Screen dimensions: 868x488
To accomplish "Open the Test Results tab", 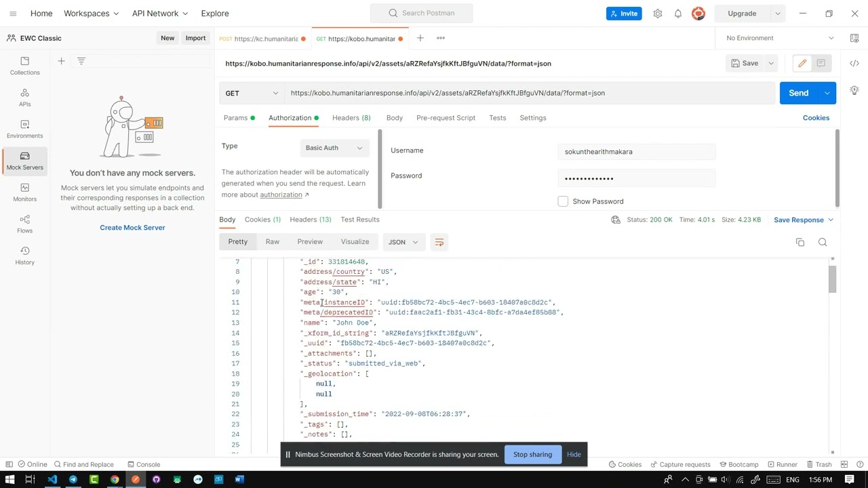I will tap(360, 220).
